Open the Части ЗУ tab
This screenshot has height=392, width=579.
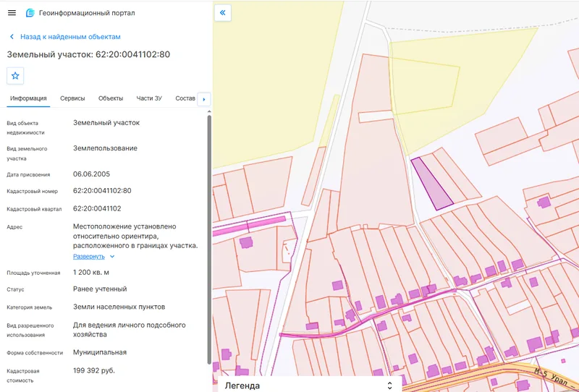click(x=149, y=98)
